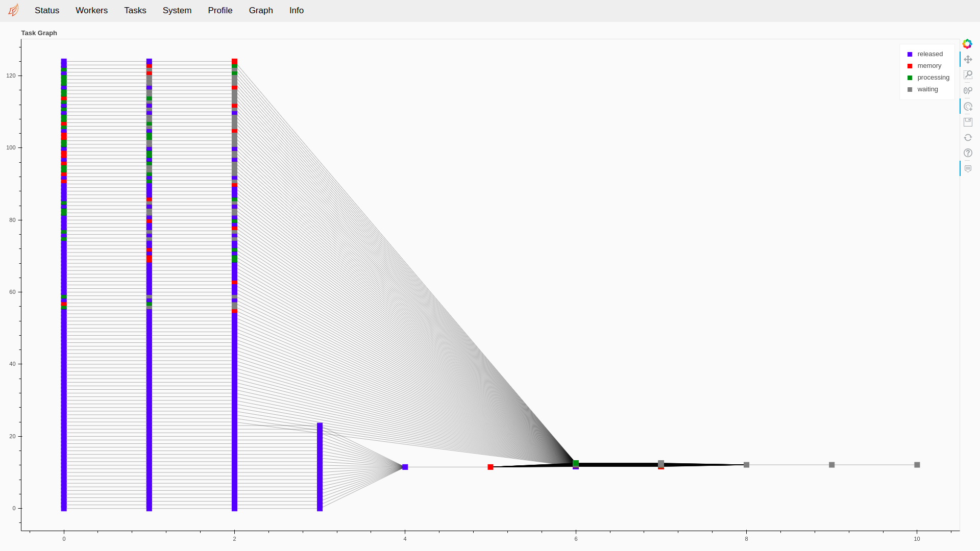Open Bokeh help icon

point(968,153)
